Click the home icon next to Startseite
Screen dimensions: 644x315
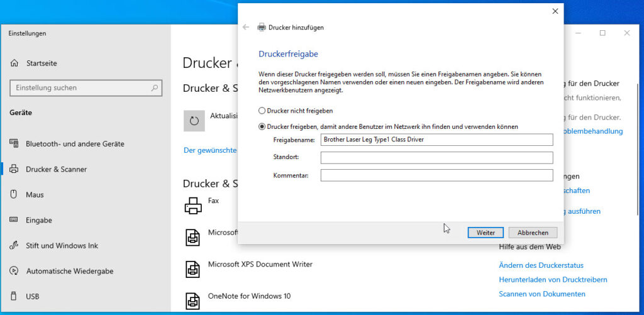pos(14,64)
